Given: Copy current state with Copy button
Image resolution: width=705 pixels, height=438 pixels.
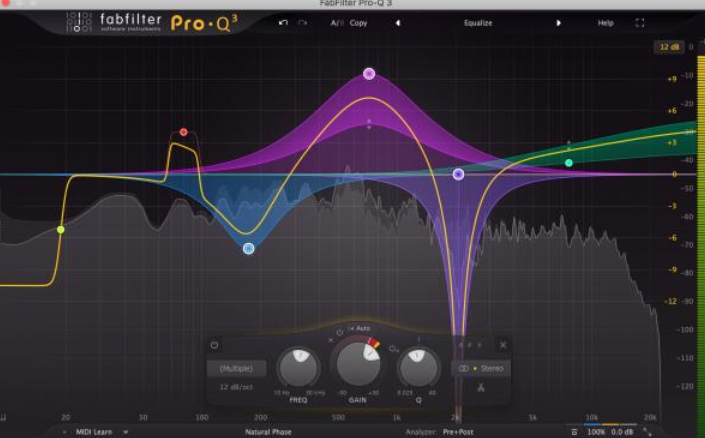Looking at the screenshot, I should tap(358, 23).
